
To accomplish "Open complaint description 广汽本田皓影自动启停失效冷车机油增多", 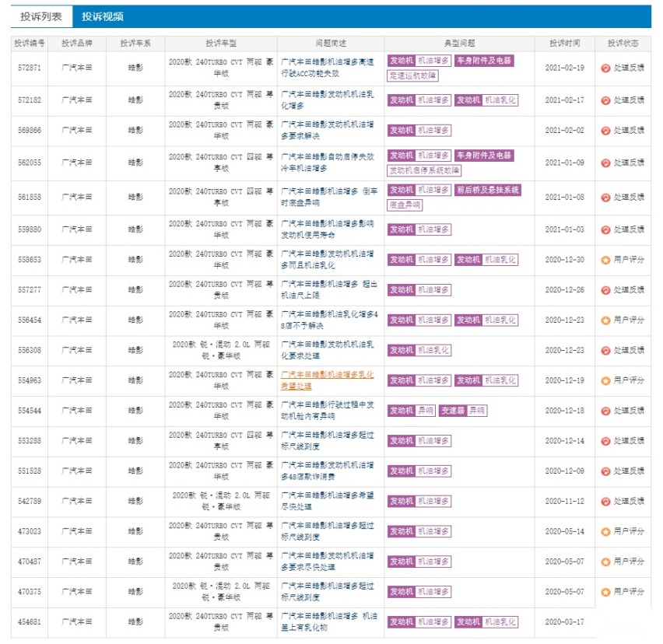I will click(x=328, y=163).
